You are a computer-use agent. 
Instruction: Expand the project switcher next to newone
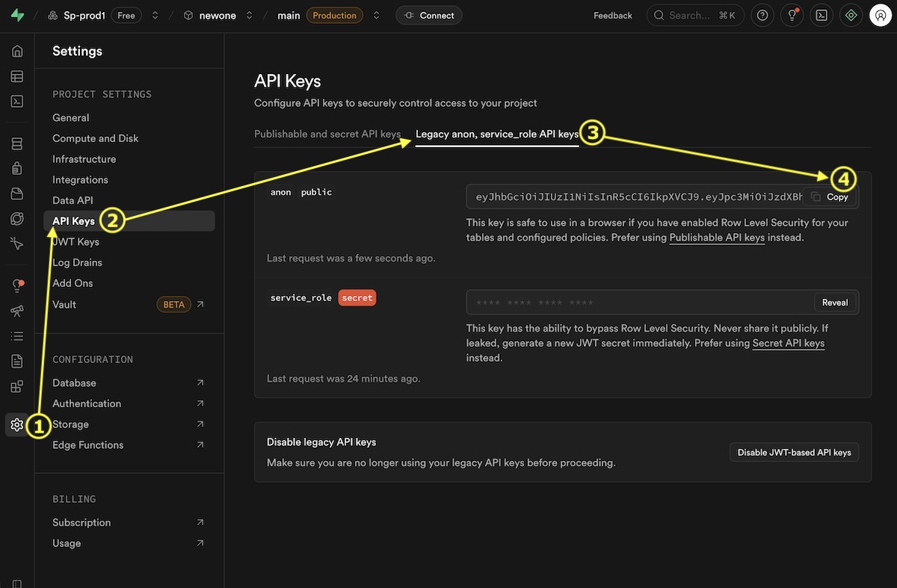pos(249,15)
